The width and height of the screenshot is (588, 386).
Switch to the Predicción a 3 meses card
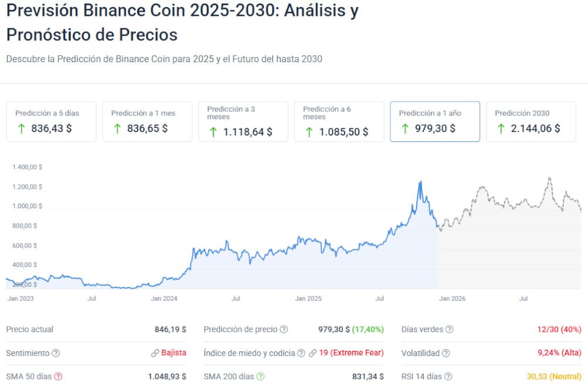(243, 121)
